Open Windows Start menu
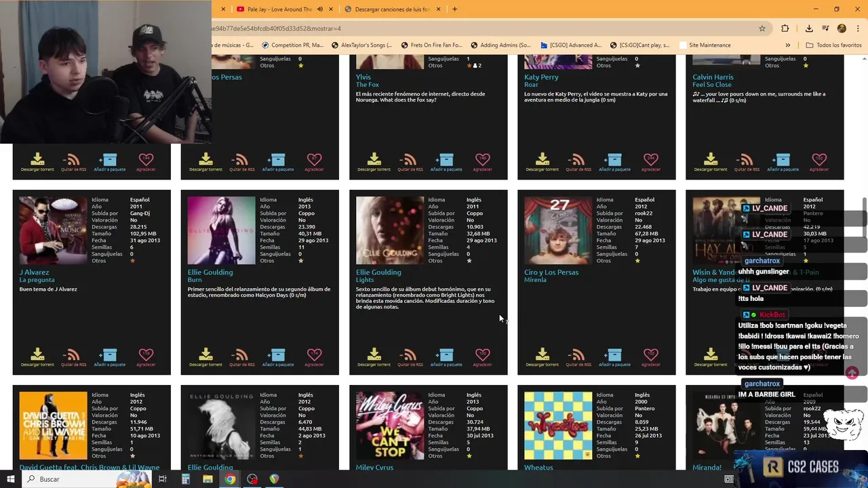 (11, 479)
